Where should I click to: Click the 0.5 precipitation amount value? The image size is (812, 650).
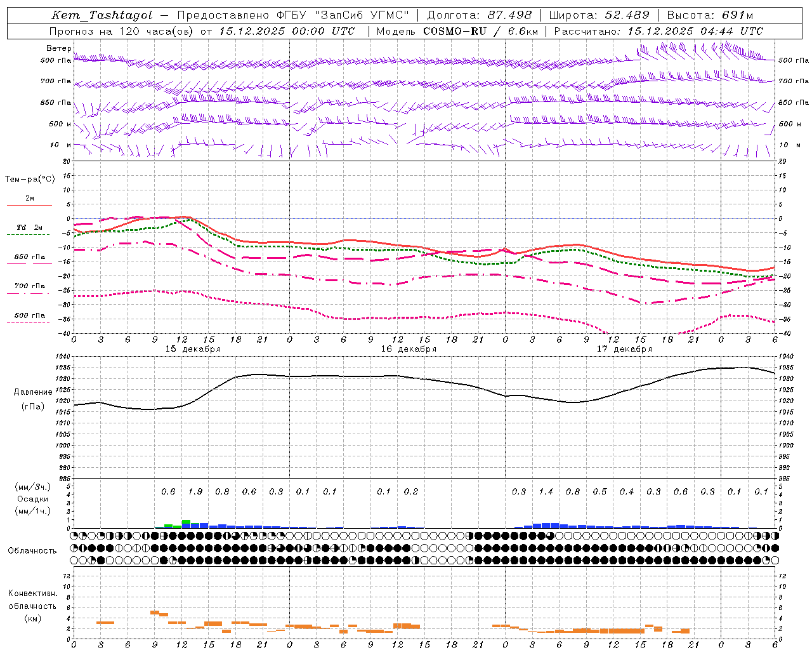pyautogui.click(x=600, y=491)
